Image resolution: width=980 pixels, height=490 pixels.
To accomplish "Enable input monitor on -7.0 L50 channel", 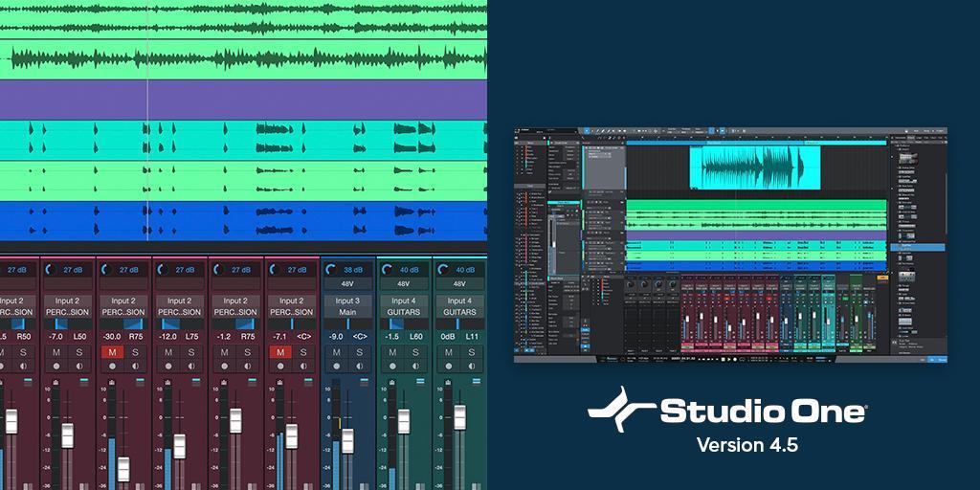I will coord(79,367).
